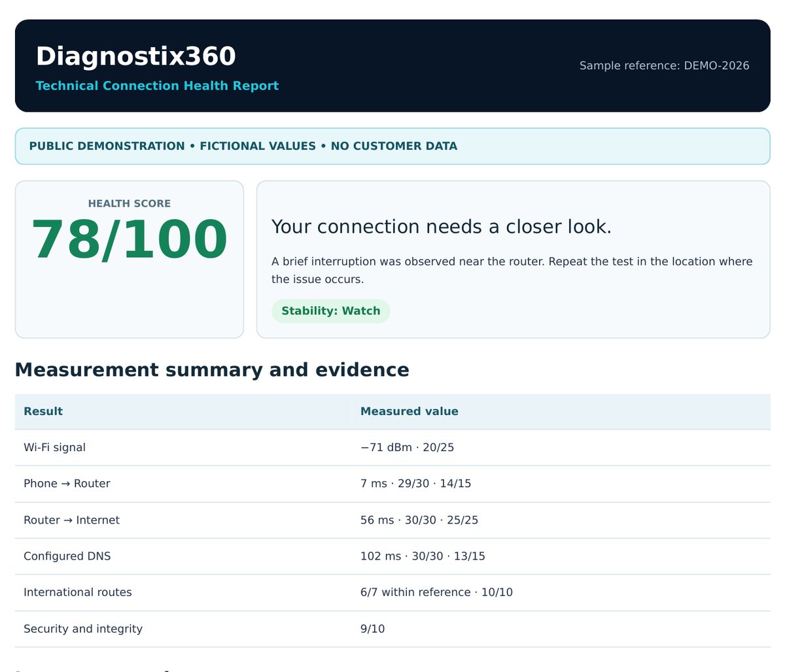The image size is (785, 672).
Task: Click the −71 dBm · 20/25 value
Action: (407, 447)
